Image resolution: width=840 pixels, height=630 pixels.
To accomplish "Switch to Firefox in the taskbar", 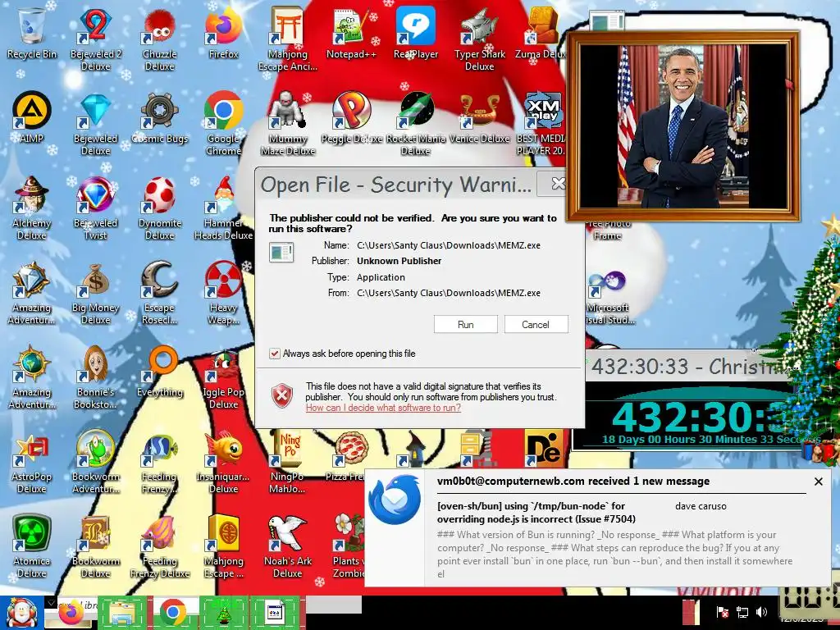I will 72,613.
